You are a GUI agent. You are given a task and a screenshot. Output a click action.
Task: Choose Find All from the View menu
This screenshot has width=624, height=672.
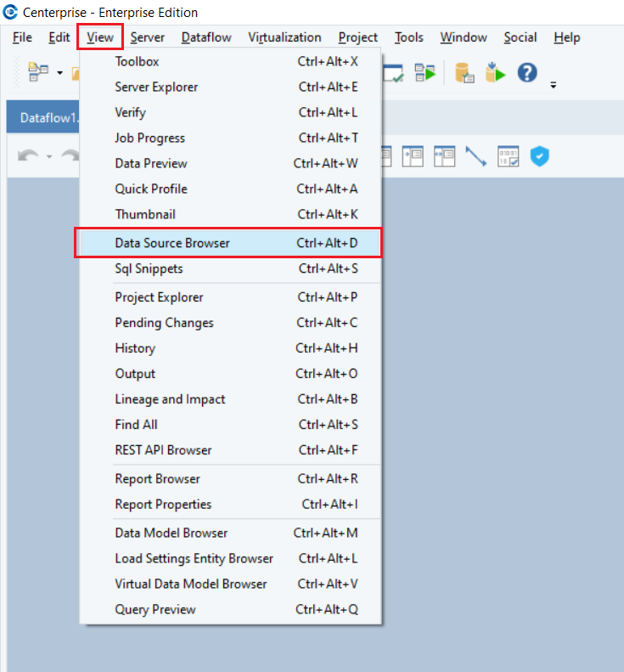(x=230, y=425)
